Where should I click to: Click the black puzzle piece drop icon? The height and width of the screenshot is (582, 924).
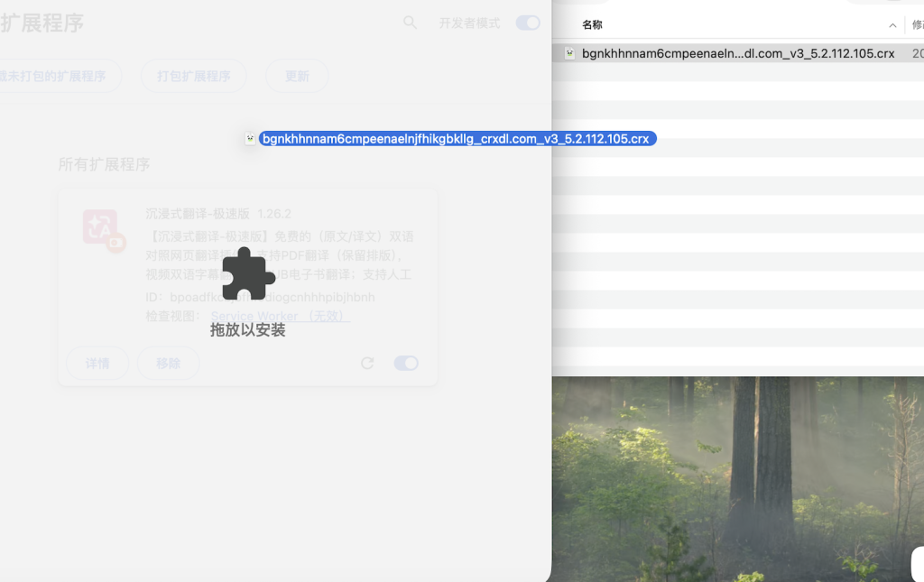point(245,273)
